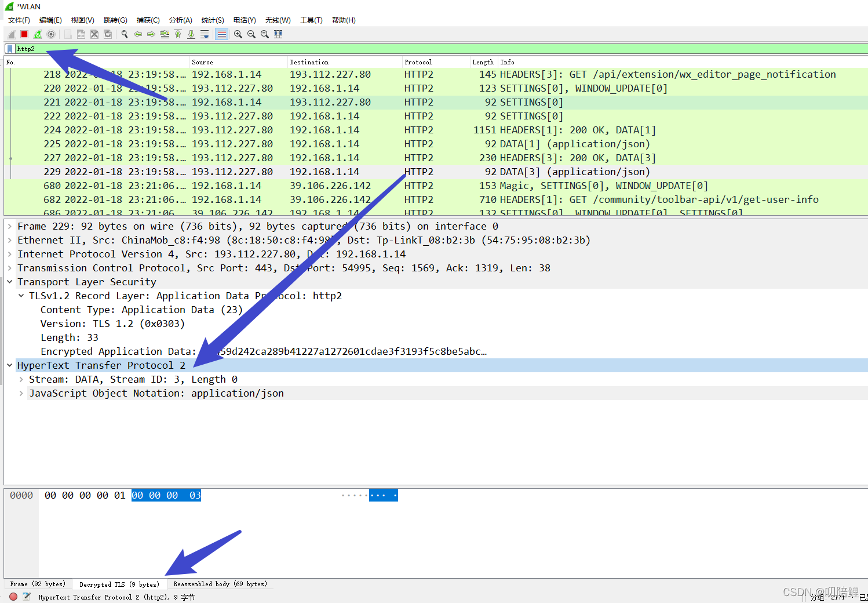Click expert information red circle icon

click(x=13, y=596)
